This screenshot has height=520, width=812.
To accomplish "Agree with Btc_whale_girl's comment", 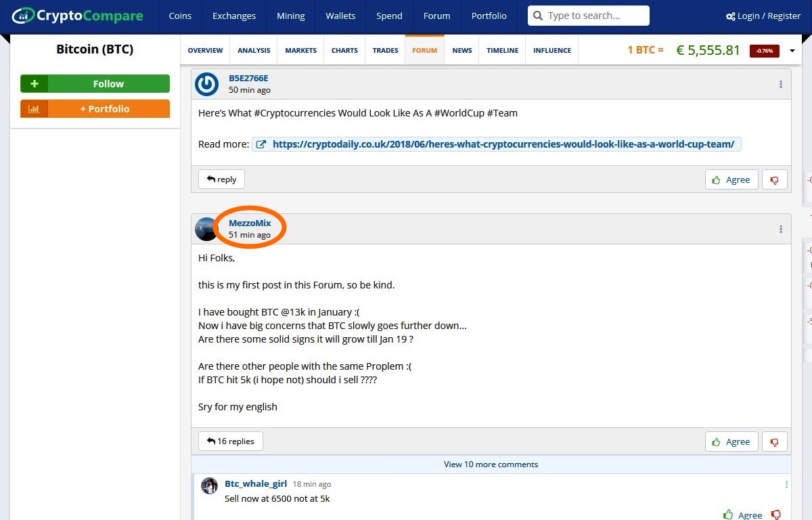I will coord(743,515).
